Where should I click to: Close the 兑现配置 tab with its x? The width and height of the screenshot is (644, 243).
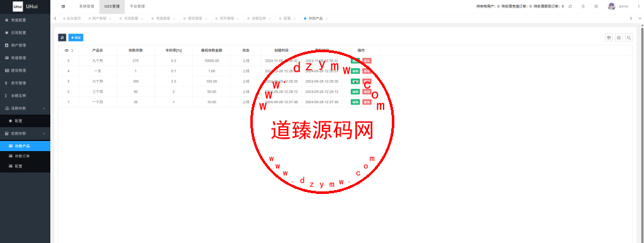pos(142,19)
